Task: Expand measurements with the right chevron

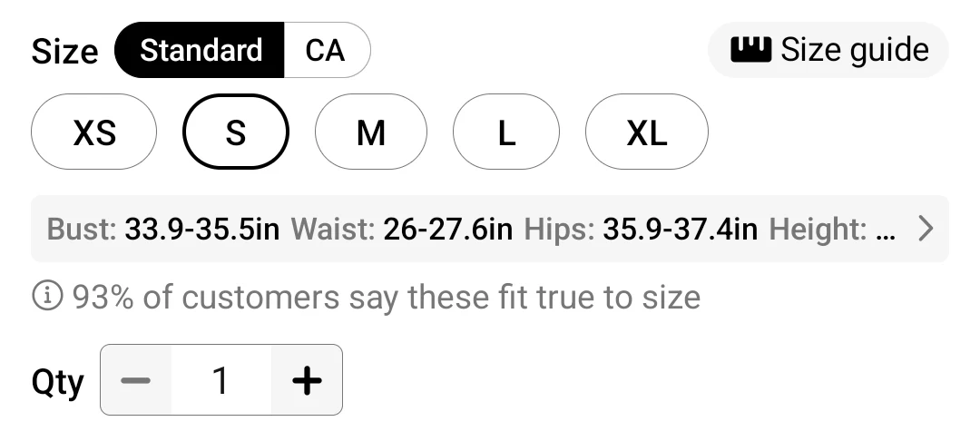Action: click(x=925, y=229)
